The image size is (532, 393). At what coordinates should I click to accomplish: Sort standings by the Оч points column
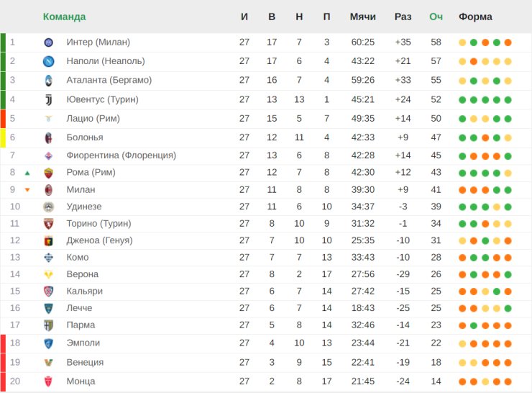436,17
